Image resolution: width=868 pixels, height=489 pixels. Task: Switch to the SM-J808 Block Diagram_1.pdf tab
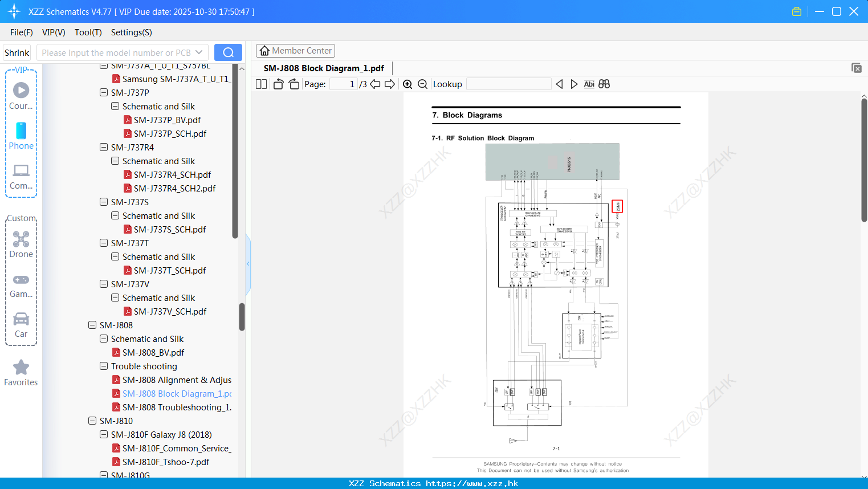[x=323, y=68]
